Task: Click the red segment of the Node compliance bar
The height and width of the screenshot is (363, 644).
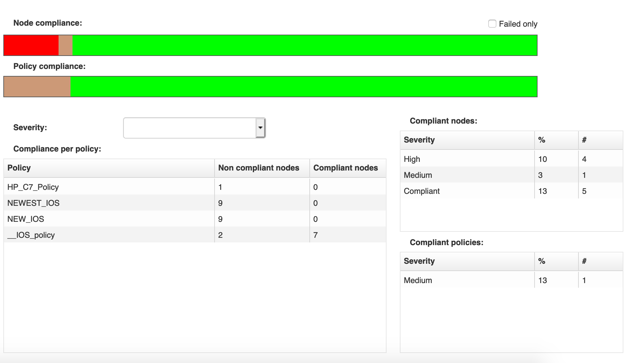Action: [30, 45]
